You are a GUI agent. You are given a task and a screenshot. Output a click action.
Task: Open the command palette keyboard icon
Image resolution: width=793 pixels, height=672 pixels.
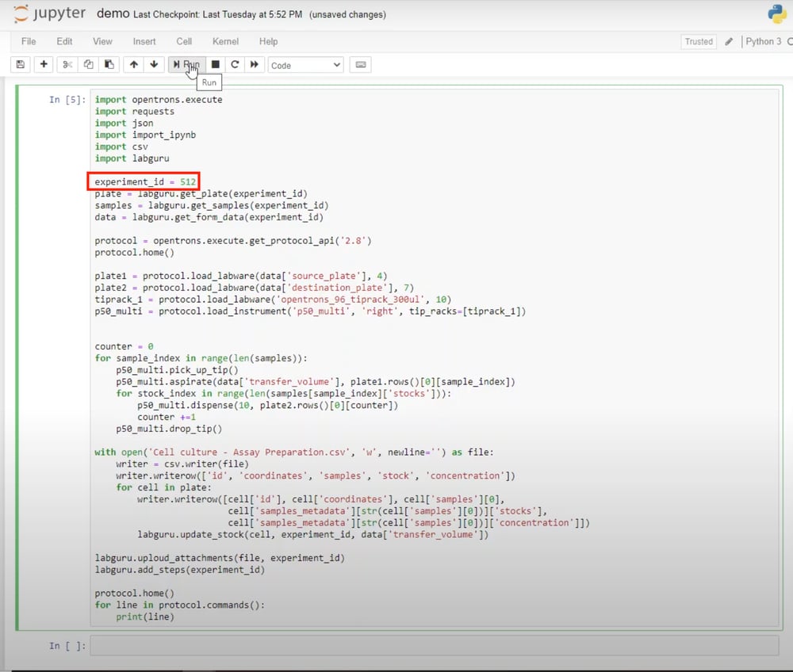(x=360, y=64)
